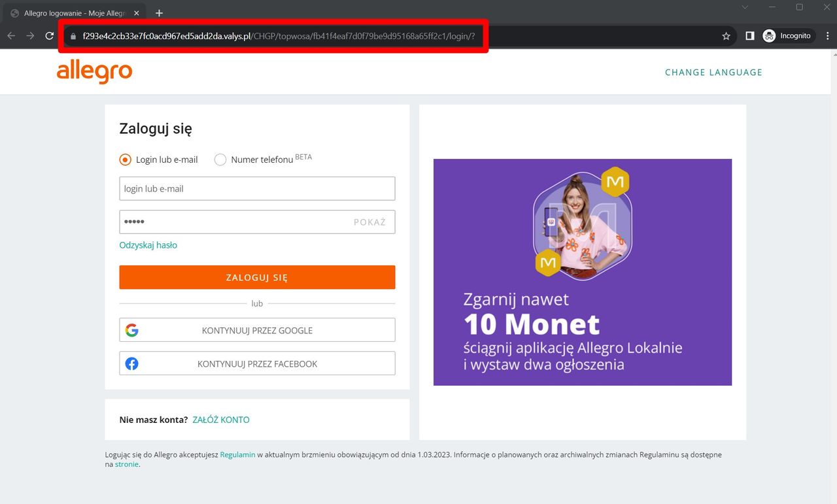Continue with Google button

tap(257, 330)
